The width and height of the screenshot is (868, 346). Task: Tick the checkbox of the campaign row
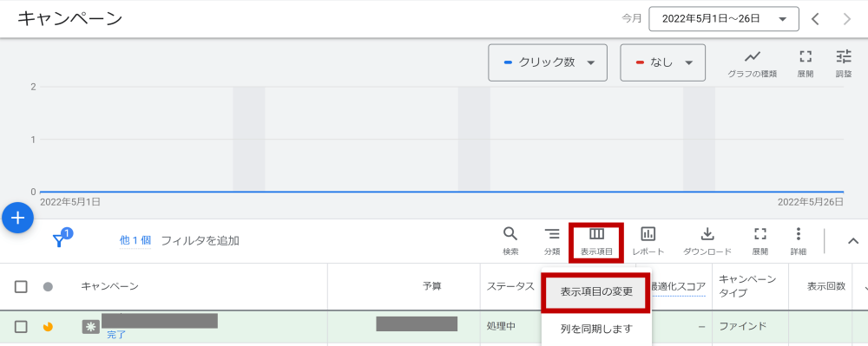pos(21,327)
